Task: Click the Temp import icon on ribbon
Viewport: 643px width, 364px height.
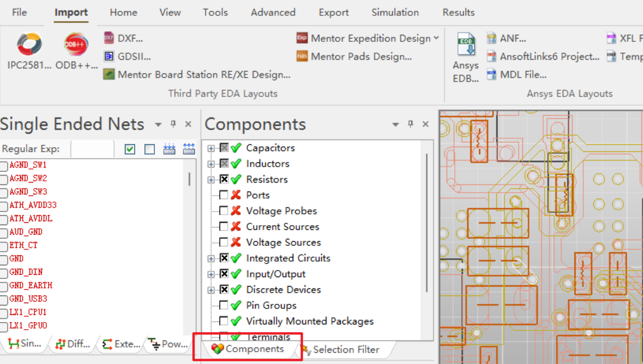Action: (611, 56)
